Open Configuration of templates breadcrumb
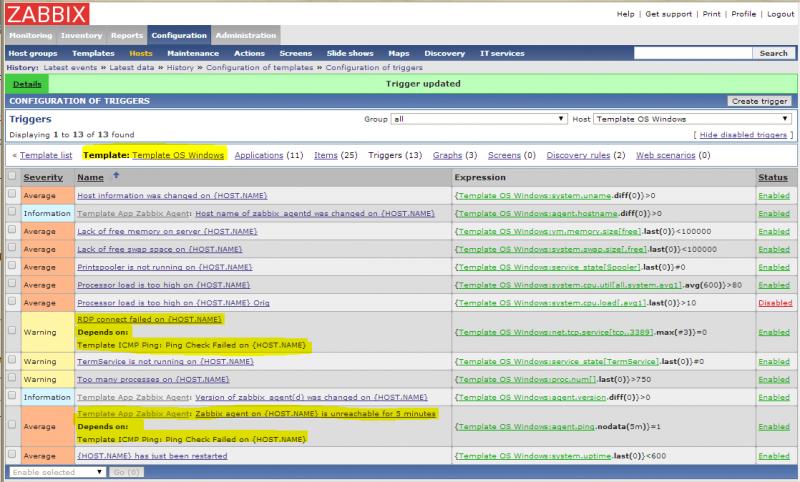This screenshot has height=482, width=800. coord(259,67)
